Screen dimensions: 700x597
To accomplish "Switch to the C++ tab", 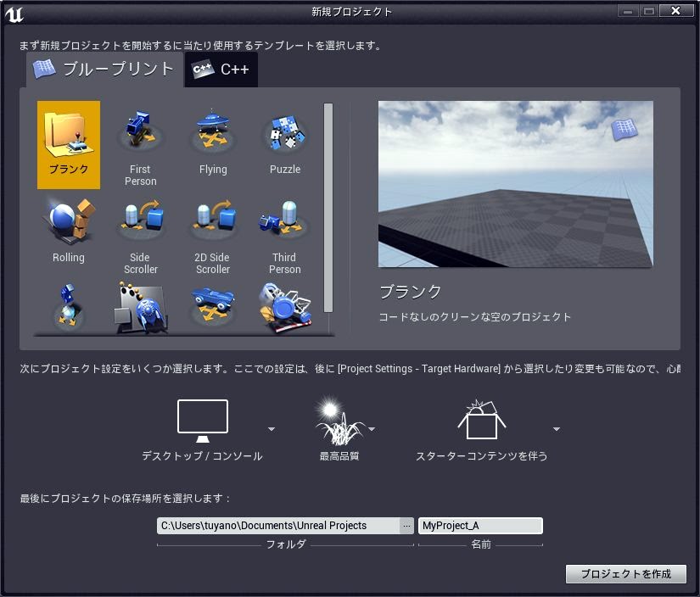I will pos(221,70).
